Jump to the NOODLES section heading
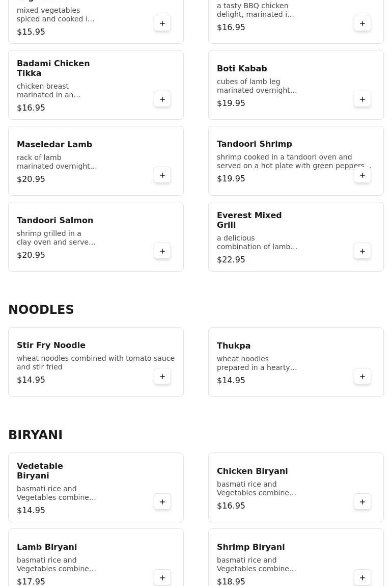The width and height of the screenshot is (392, 586). [x=41, y=310]
